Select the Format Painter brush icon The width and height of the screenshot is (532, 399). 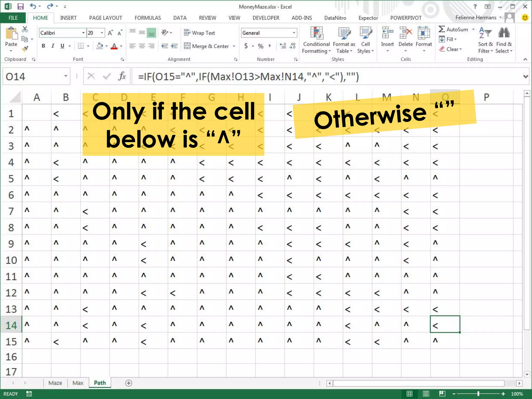[x=25, y=49]
